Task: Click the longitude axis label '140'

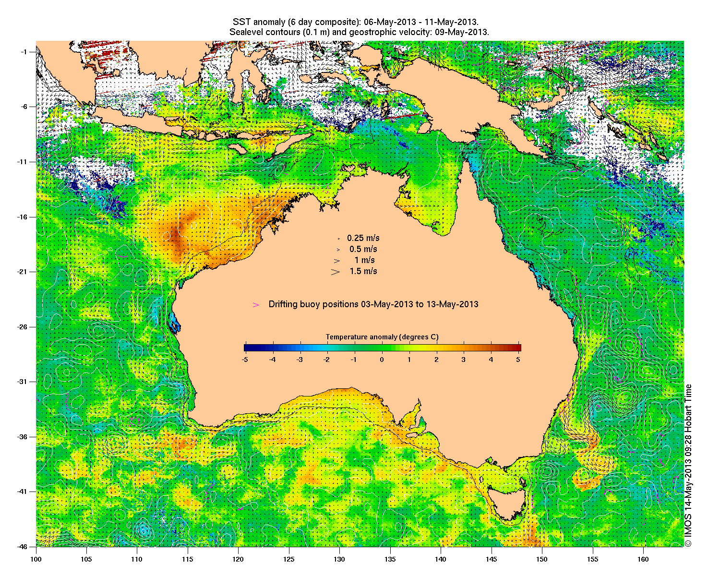Action: pos(441,559)
